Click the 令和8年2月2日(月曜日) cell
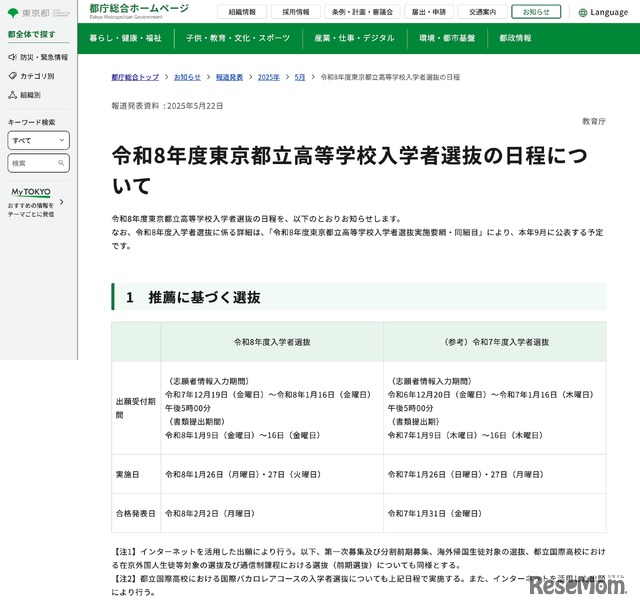The width and height of the screenshot is (640, 608). [x=272, y=514]
